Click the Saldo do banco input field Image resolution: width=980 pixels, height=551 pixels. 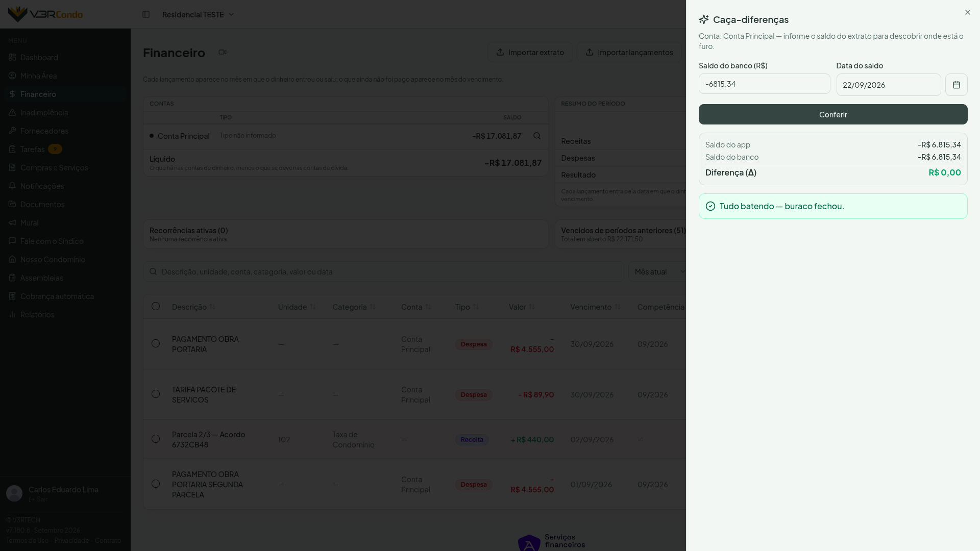764,84
